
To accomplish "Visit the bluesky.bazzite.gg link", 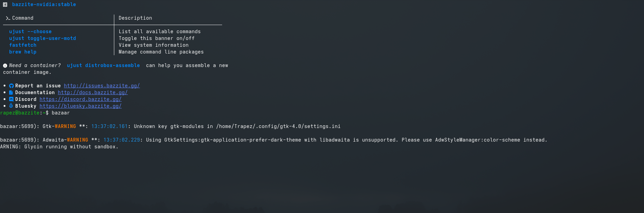I will (80, 106).
